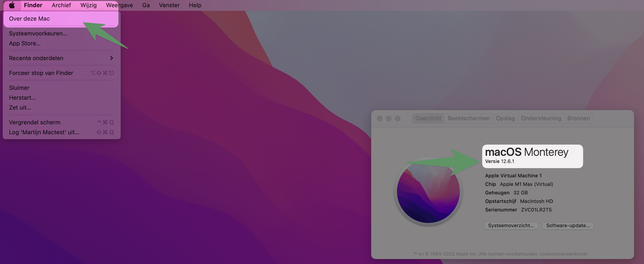Switch to the Beeldschermen tab
The height and width of the screenshot is (264, 644).
(x=469, y=118)
